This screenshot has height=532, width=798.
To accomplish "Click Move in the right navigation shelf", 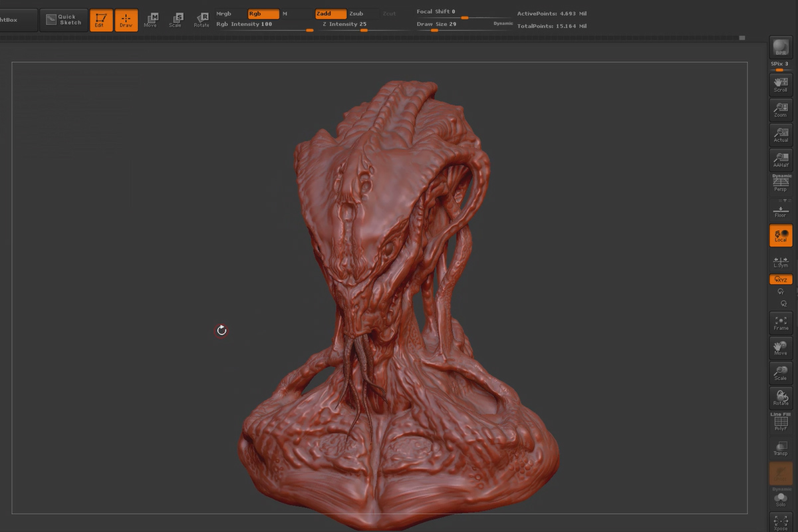I will tap(781, 348).
